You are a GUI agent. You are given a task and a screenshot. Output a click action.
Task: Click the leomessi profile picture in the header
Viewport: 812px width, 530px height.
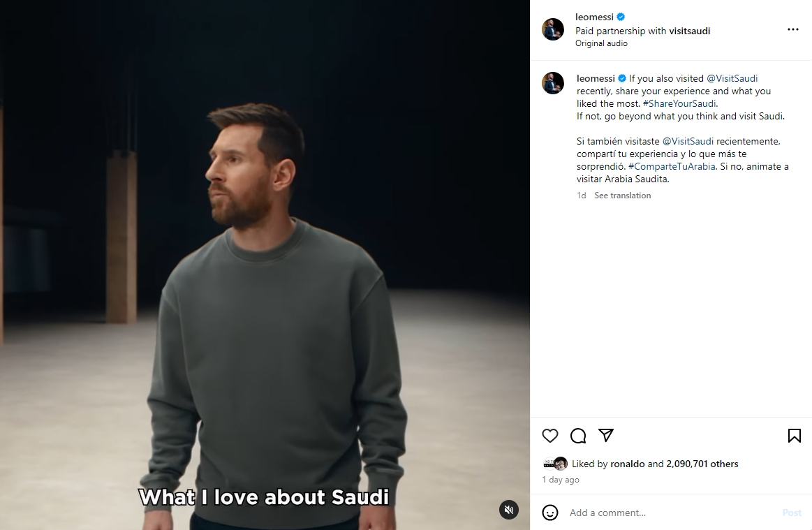coord(553,29)
